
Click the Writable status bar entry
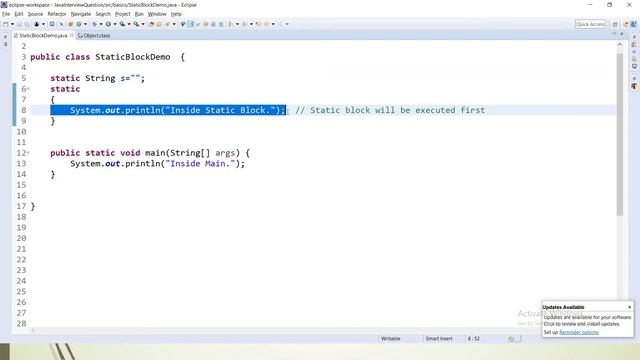[x=391, y=338]
